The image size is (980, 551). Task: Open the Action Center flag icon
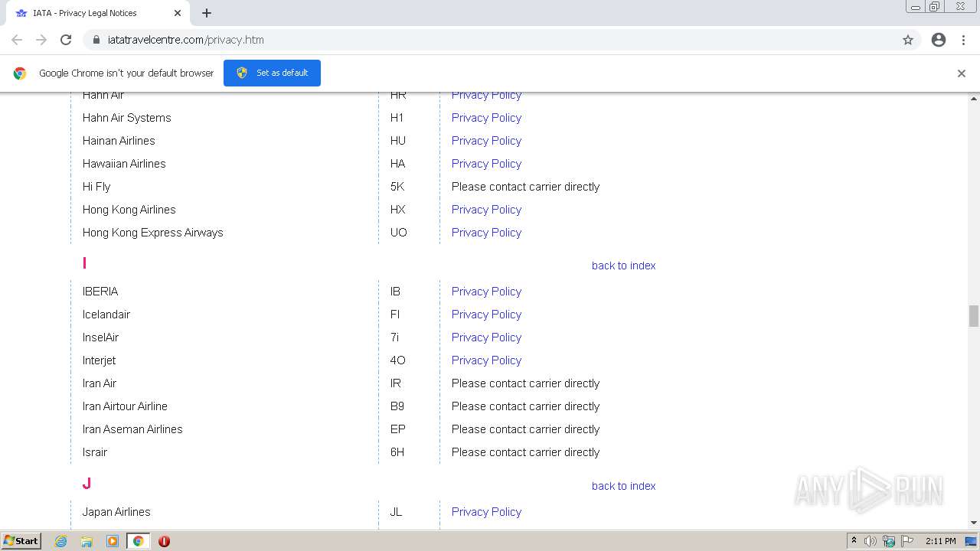tap(907, 541)
